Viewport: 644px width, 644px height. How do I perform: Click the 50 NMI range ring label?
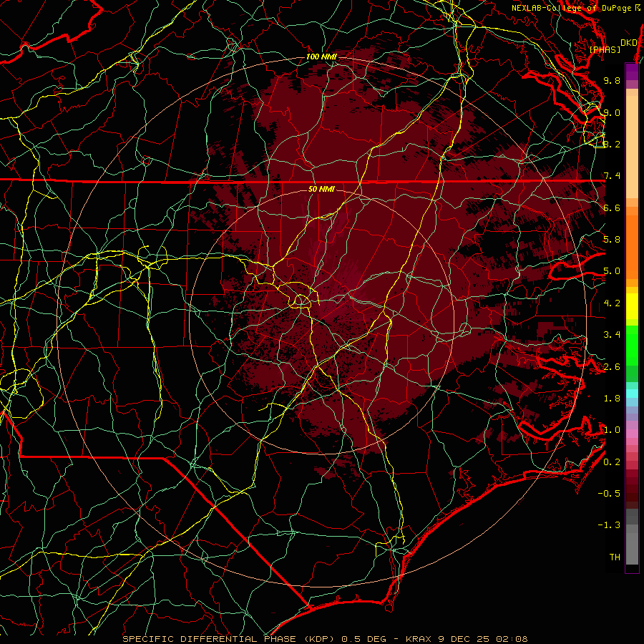[x=321, y=189]
